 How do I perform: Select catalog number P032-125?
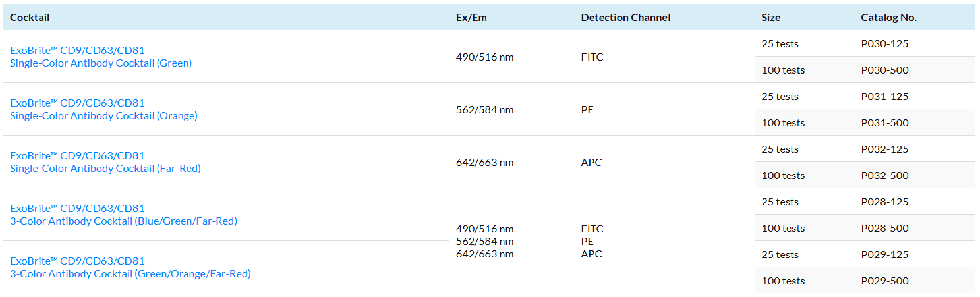tap(884, 149)
